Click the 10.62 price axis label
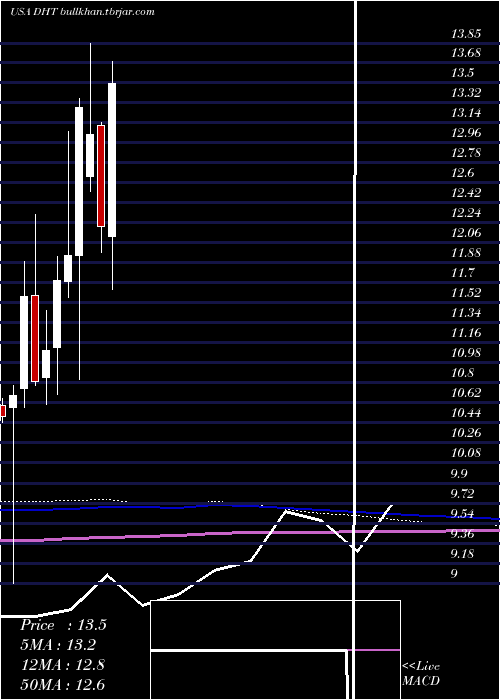The width and height of the screenshot is (500, 700). 466,393
